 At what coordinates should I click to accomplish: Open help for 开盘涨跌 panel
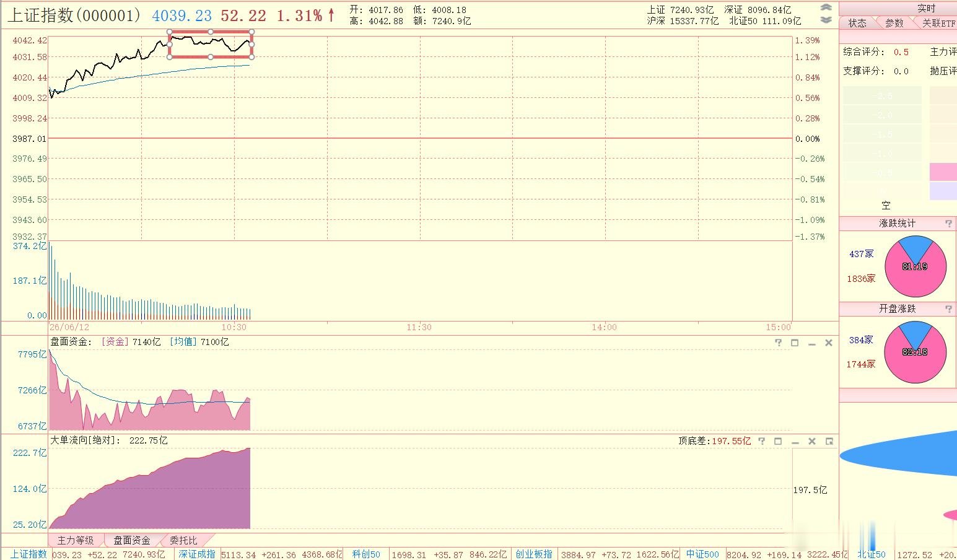(948, 308)
